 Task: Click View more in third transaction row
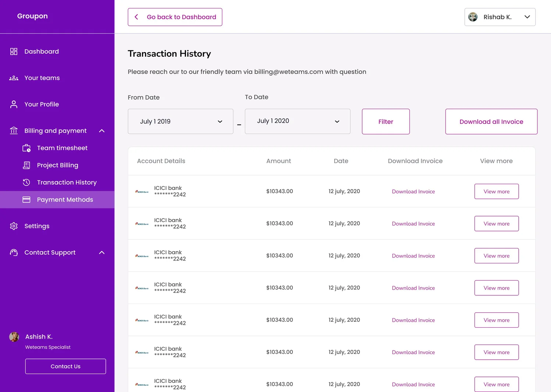(x=496, y=256)
